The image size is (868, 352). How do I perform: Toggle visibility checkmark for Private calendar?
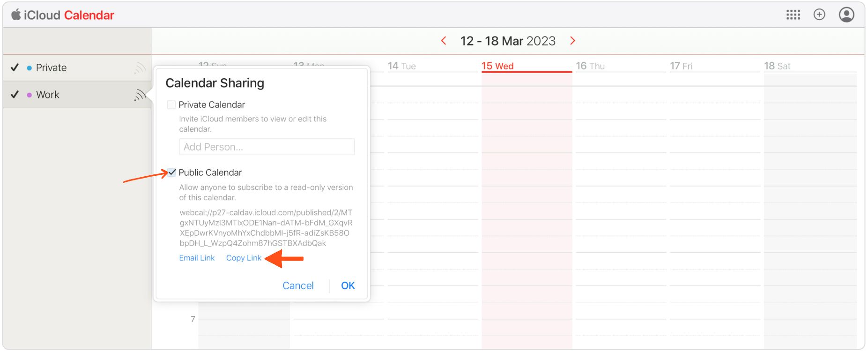[15, 67]
